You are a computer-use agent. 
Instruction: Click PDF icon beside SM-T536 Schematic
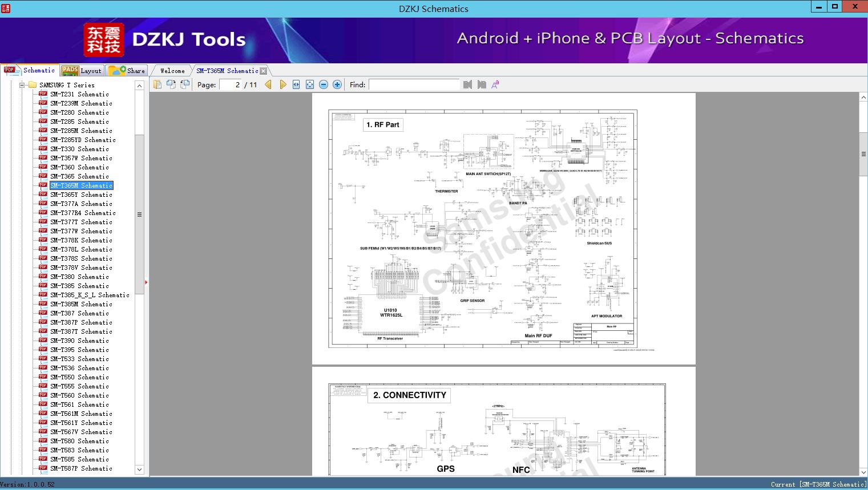coord(43,367)
